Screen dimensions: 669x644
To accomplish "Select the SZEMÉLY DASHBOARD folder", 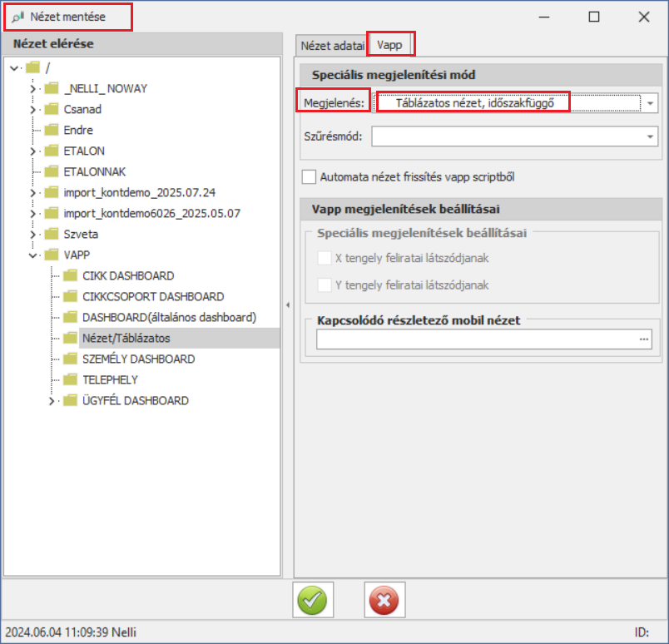I will (138, 359).
